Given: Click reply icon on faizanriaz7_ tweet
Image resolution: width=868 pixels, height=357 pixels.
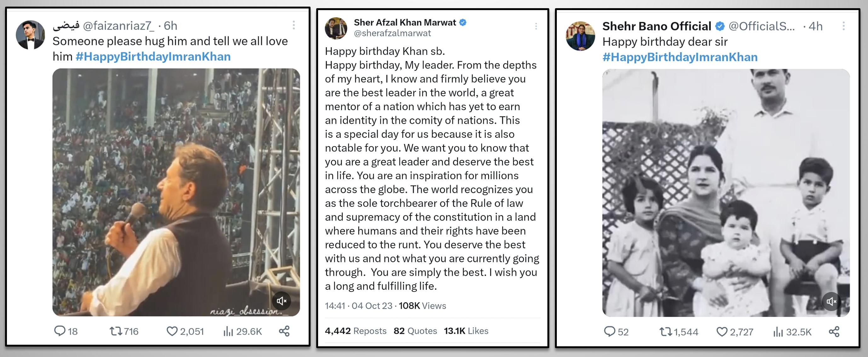Looking at the screenshot, I should click(60, 331).
